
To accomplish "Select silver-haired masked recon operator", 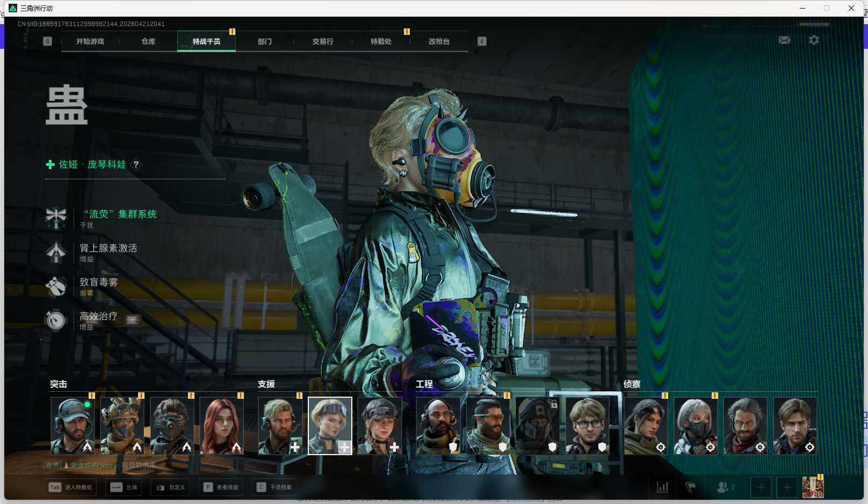I will (x=696, y=426).
